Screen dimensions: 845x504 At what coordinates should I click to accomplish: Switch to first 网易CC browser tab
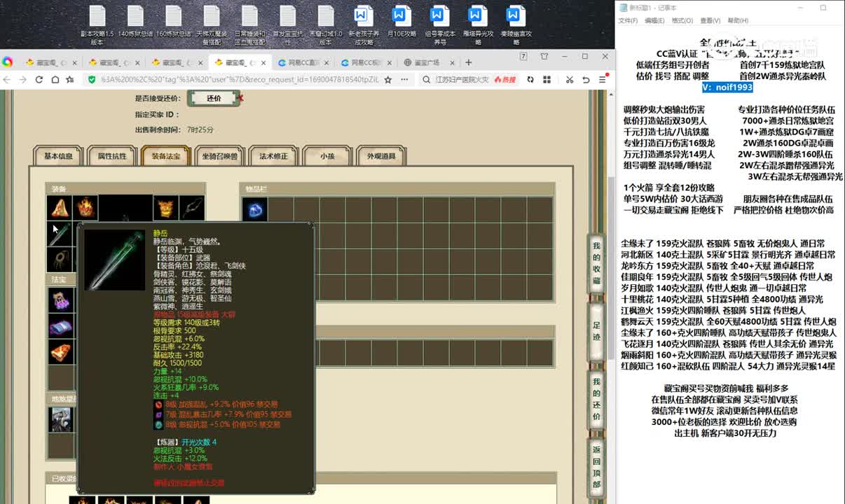303,63
